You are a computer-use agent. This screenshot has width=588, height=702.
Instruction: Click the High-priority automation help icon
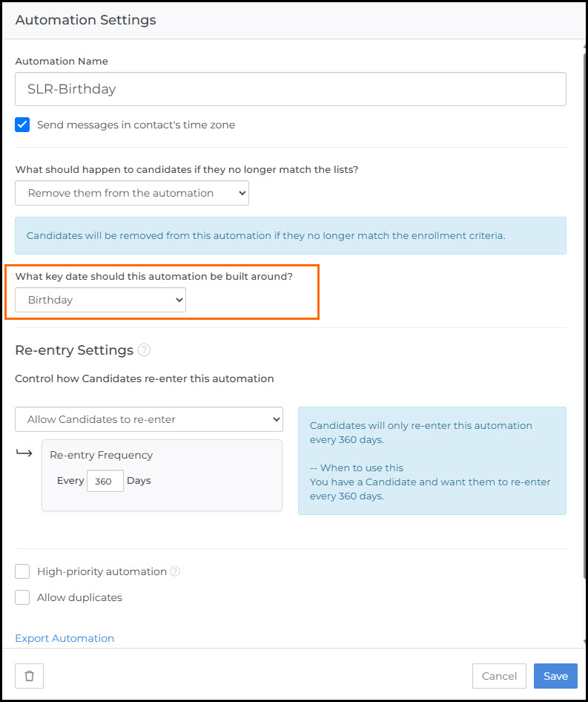pos(175,571)
